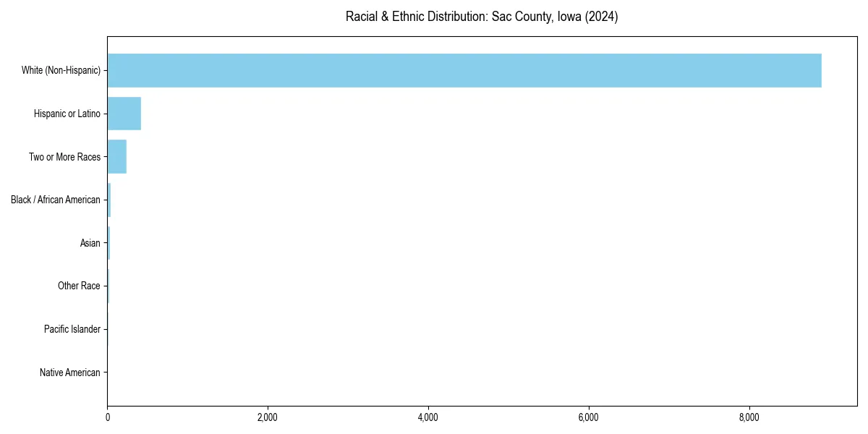
Task: Click the White (Non-Hispanic) axis label
Action: pyautogui.click(x=61, y=70)
